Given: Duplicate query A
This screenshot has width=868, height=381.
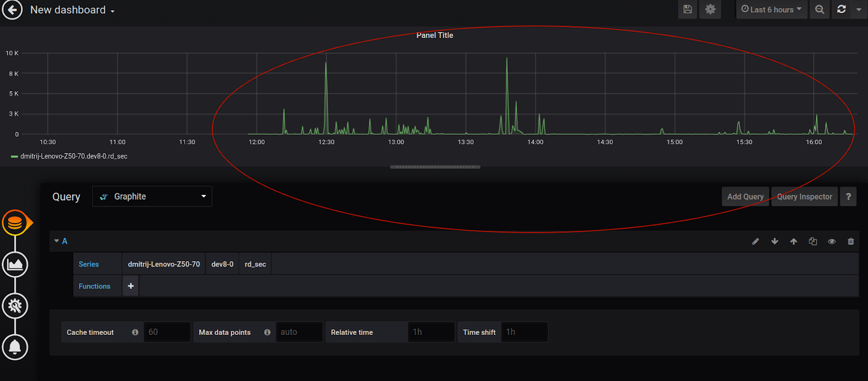Looking at the screenshot, I should point(813,242).
